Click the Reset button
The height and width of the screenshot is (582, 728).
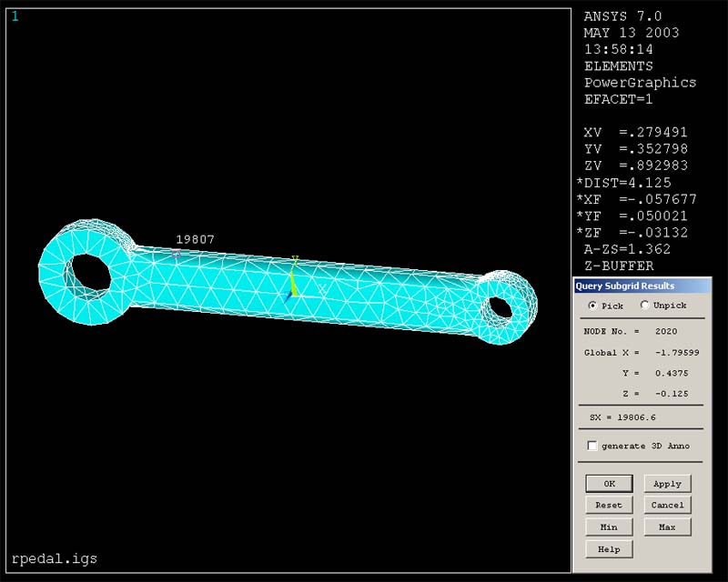point(609,505)
